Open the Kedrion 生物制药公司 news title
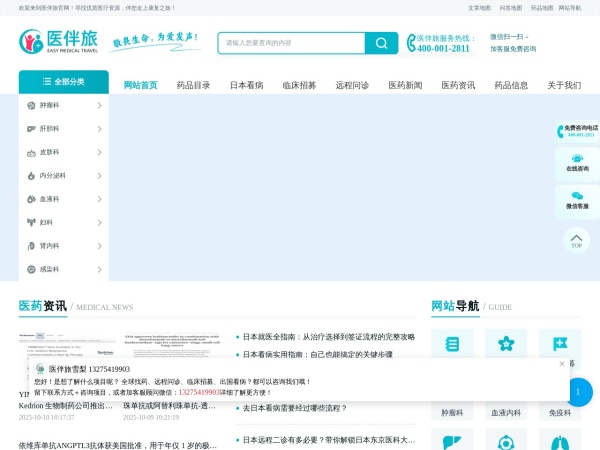Screen dimensions: 600x450 65,406
